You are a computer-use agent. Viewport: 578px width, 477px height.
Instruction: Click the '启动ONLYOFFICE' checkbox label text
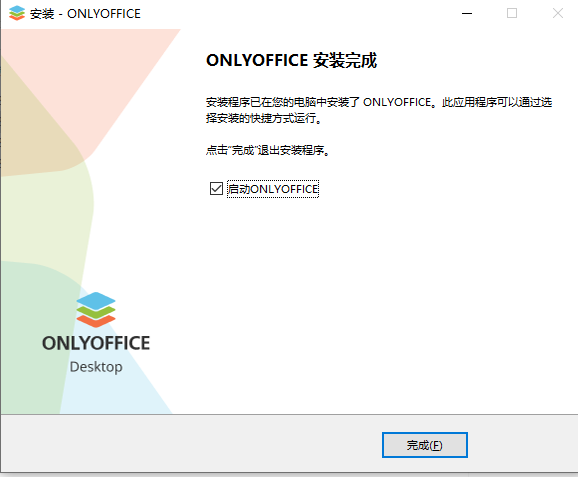273,189
